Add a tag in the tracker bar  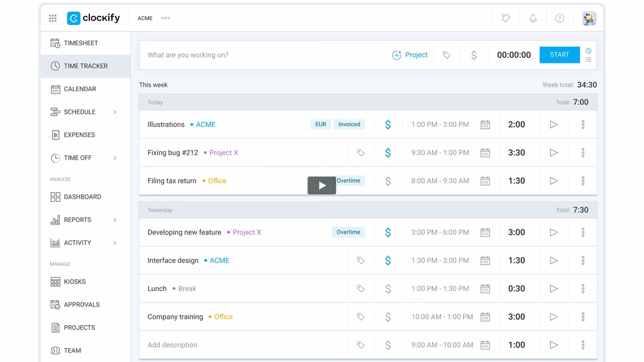pyautogui.click(x=447, y=55)
